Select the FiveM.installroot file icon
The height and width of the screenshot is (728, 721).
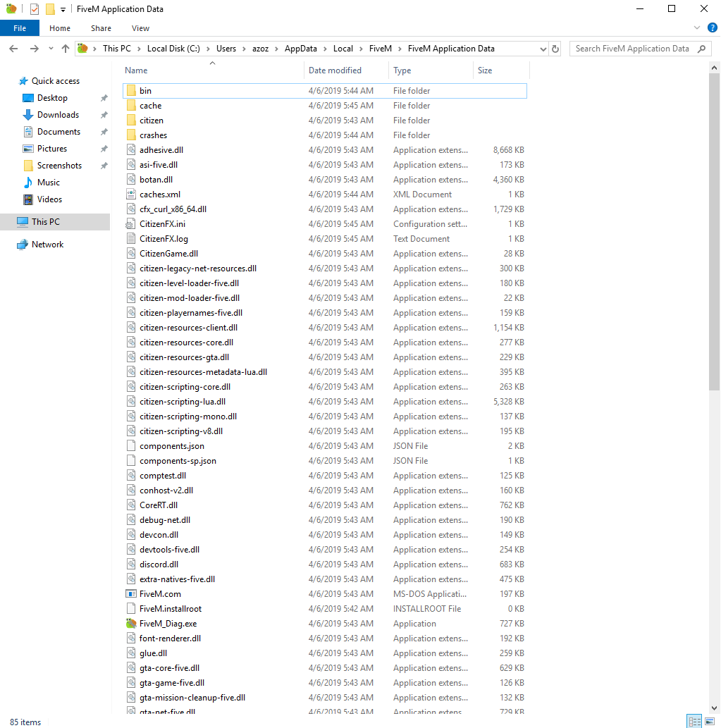click(x=131, y=609)
